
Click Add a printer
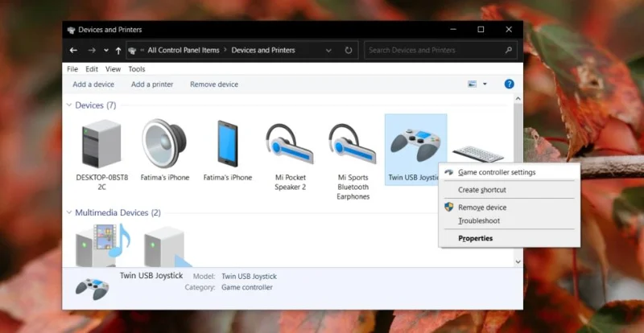tap(152, 84)
